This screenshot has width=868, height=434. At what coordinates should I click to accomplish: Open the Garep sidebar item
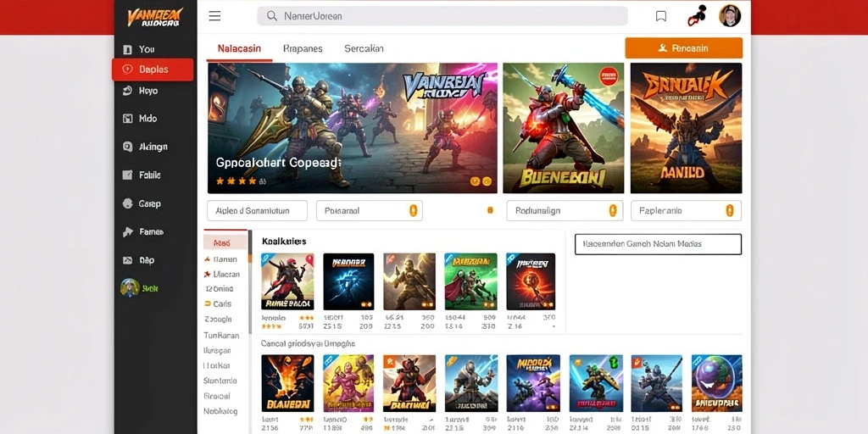coord(142,203)
